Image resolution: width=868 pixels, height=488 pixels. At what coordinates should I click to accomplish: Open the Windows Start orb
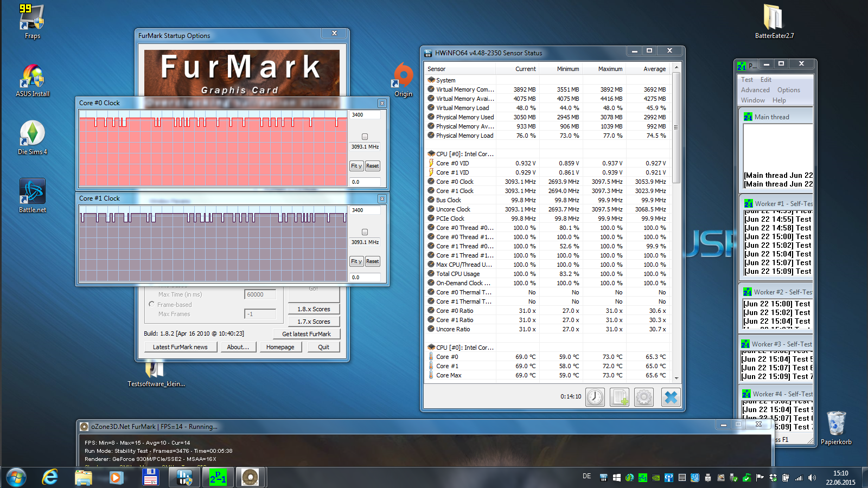[16, 478]
